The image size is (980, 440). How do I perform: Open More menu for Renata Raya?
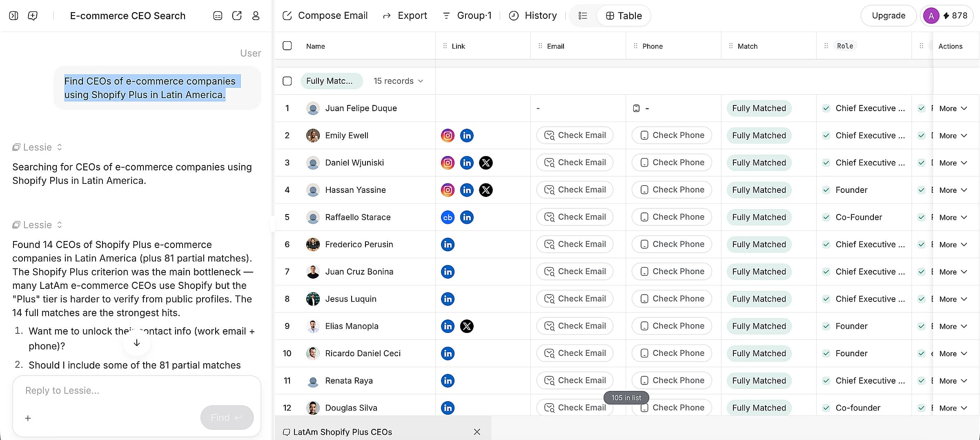pyautogui.click(x=953, y=380)
